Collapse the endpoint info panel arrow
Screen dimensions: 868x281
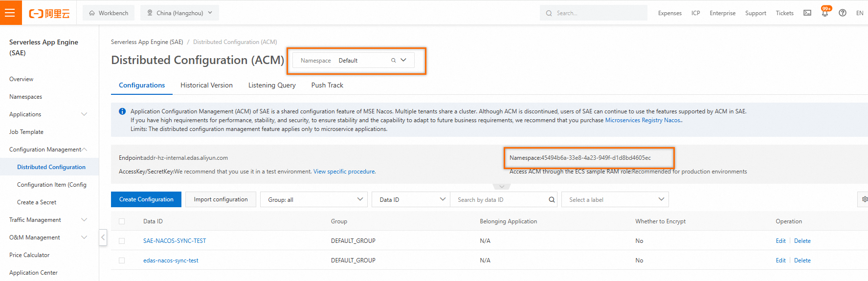502,187
